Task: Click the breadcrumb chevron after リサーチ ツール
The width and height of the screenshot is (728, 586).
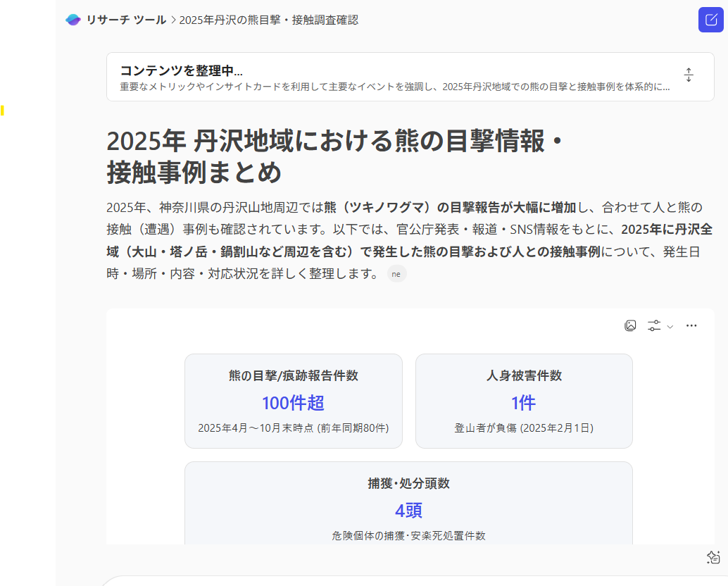Action: (x=173, y=20)
